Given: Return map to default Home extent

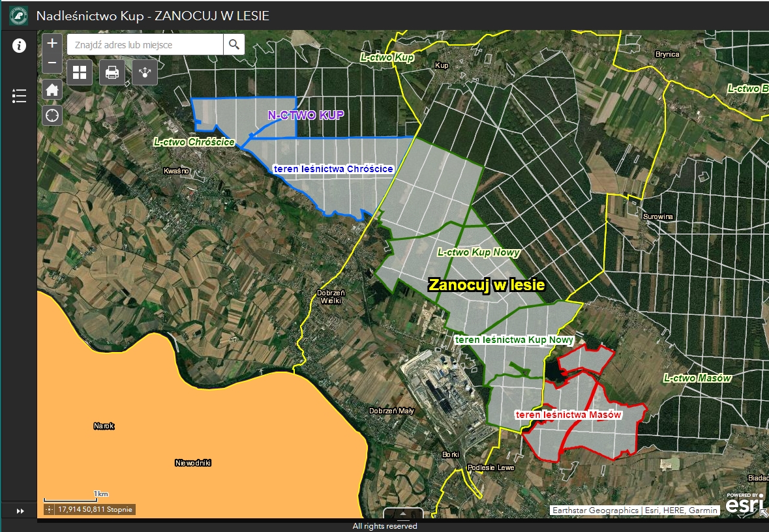Looking at the screenshot, I should pyautogui.click(x=52, y=89).
